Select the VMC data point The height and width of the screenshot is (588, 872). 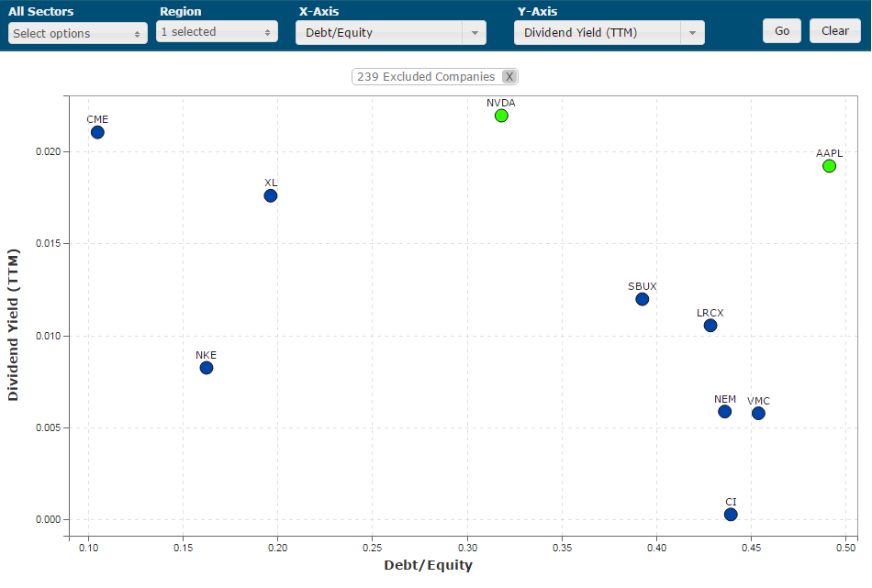[758, 414]
